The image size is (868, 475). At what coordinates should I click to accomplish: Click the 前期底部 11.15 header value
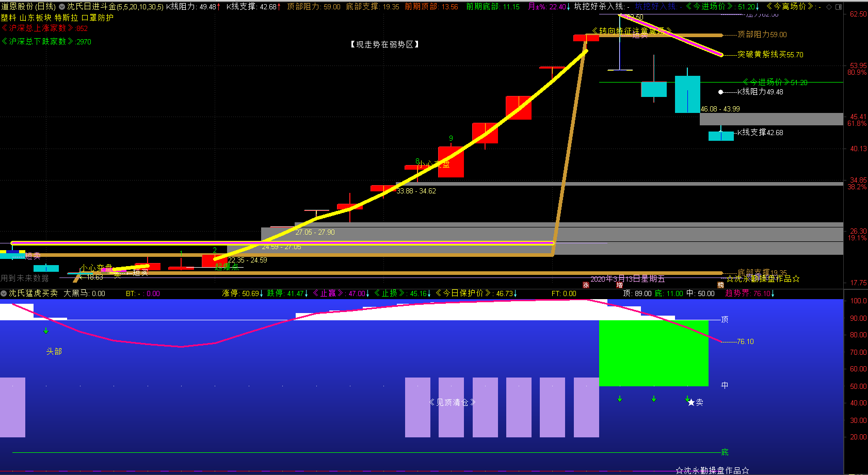point(493,7)
